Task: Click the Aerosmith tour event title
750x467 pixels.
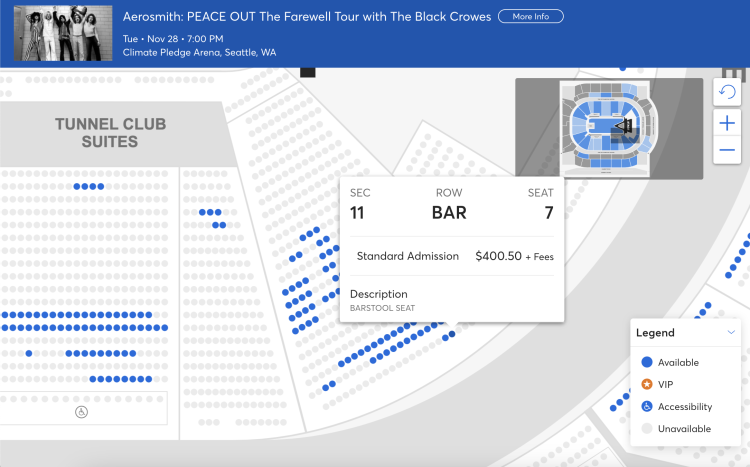Action: point(307,17)
